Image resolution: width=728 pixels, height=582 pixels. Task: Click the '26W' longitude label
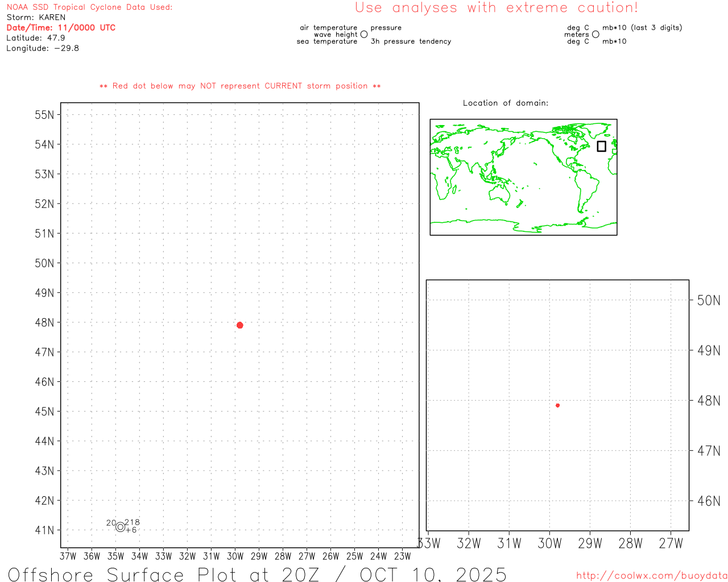pyautogui.click(x=331, y=556)
